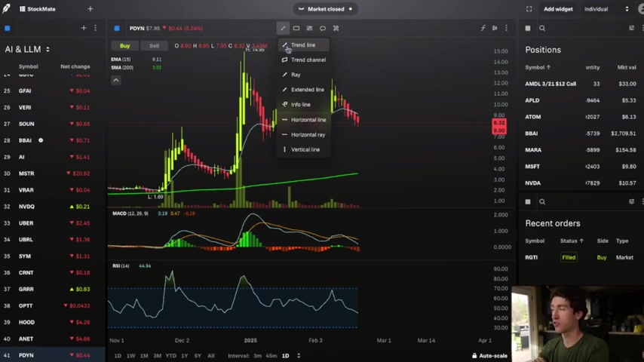Toggle fullscreen mode icon

[529, 9]
